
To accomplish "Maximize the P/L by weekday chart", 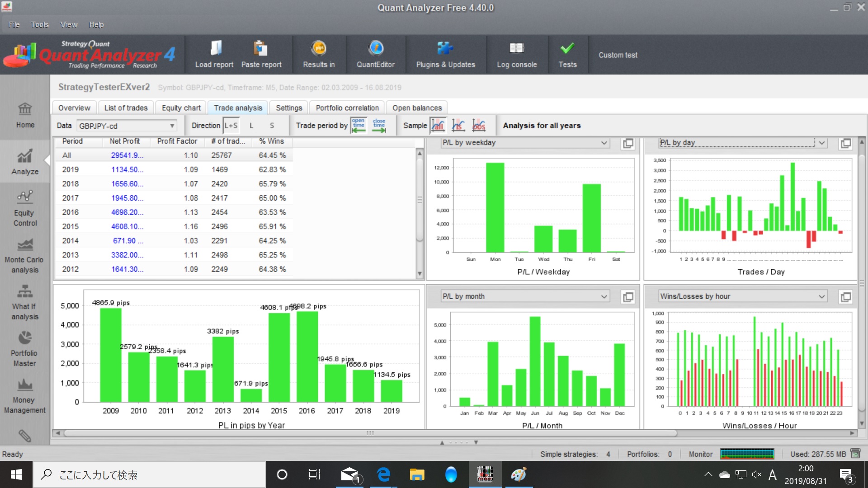I will pyautogui.click(x=628, y=143).
